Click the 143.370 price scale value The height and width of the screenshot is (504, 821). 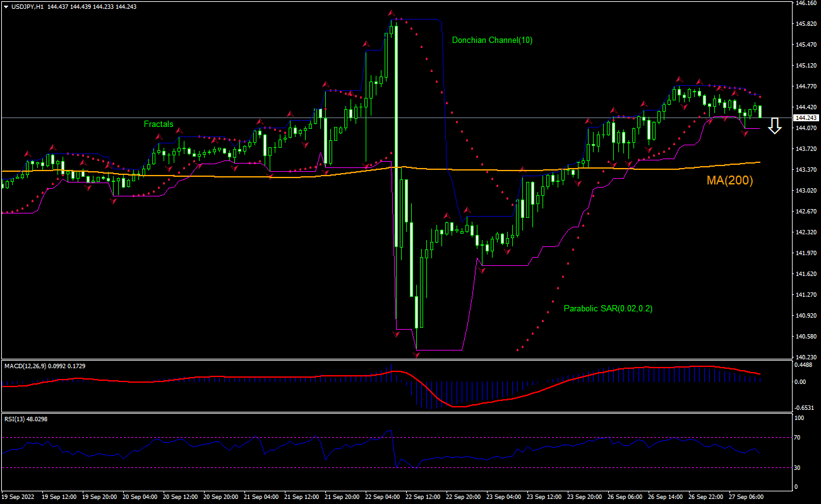[x=806, y=169]
